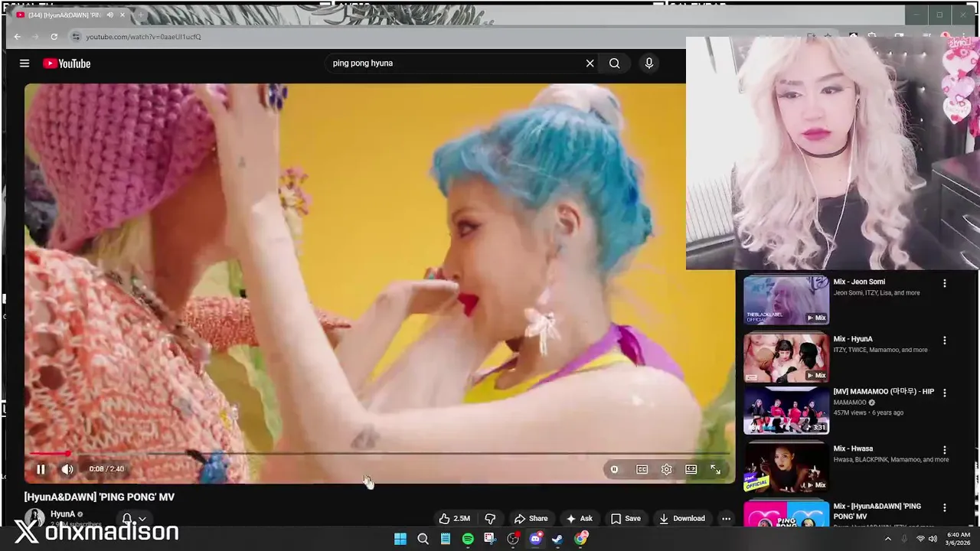
Task: Dislike the video thumbs down
Action: 491,518
